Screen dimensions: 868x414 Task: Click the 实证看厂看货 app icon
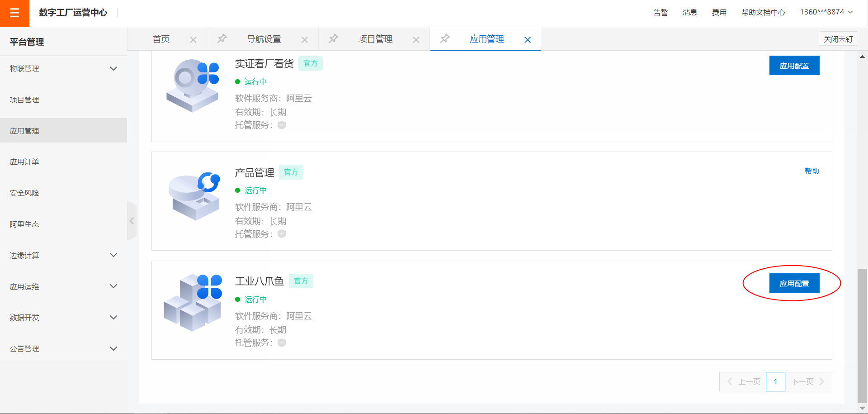tap(193, 86)
